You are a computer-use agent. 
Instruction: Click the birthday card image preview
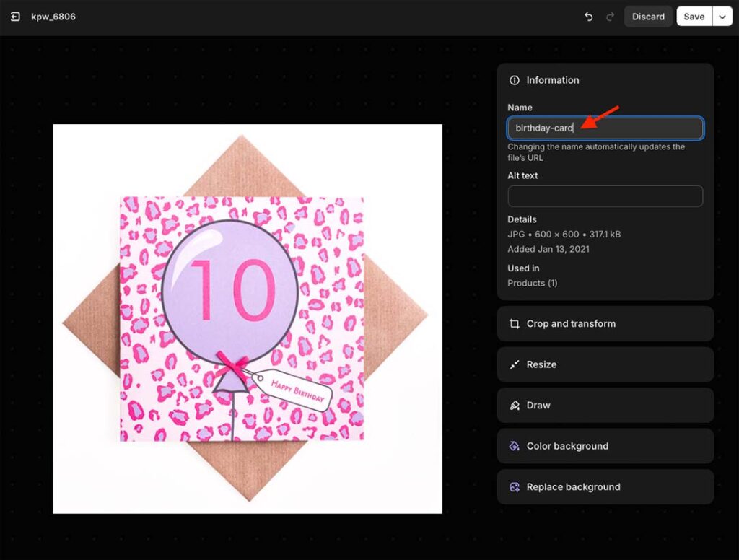point(248,319)
